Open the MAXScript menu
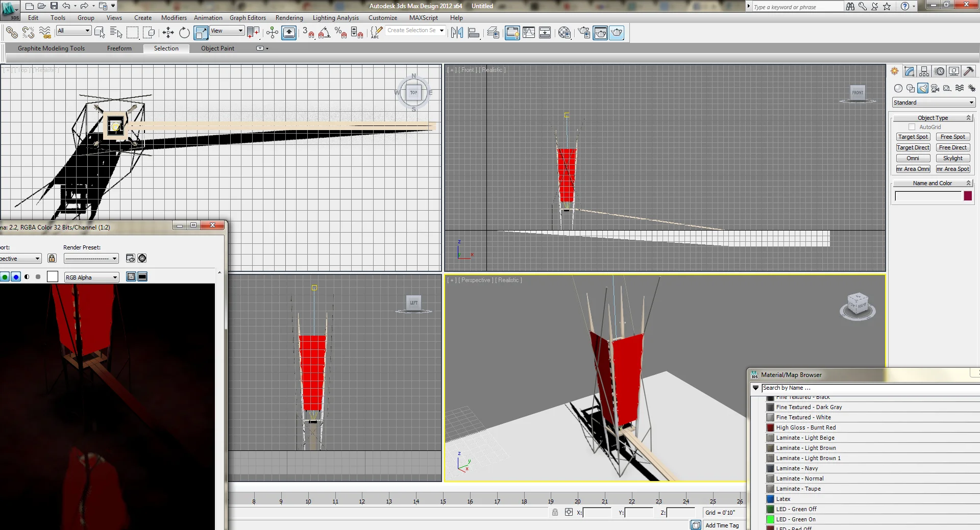The image size is (980, 530). click(423, 18)
